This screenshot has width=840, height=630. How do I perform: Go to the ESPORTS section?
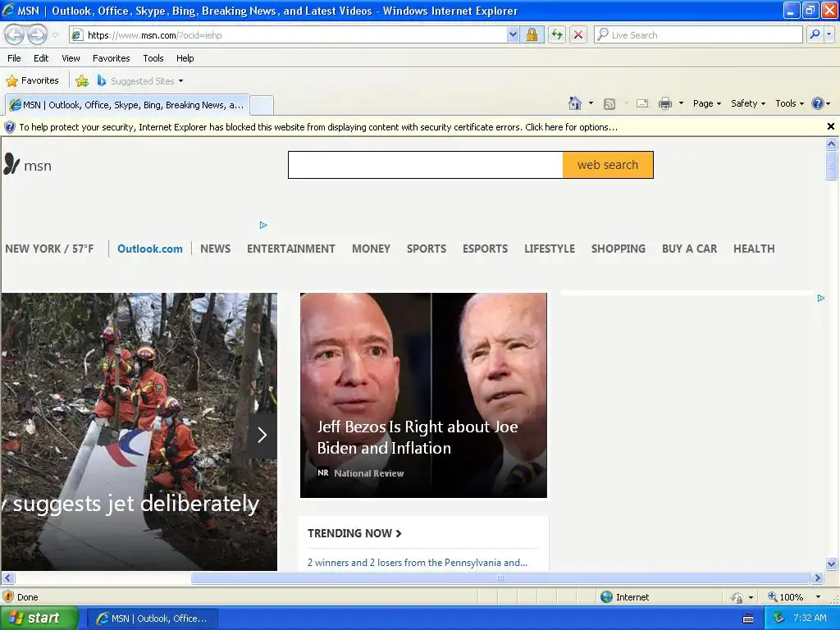[x=486, y=249]
